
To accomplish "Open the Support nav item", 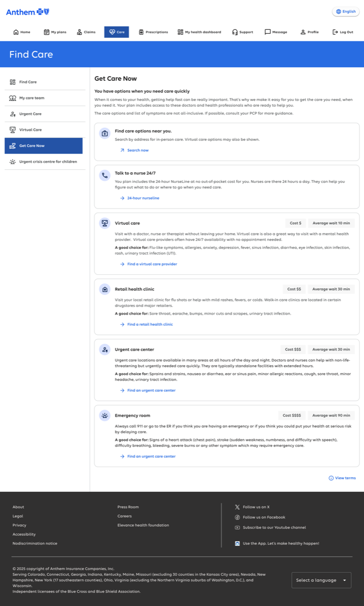I will coord(242,32).
